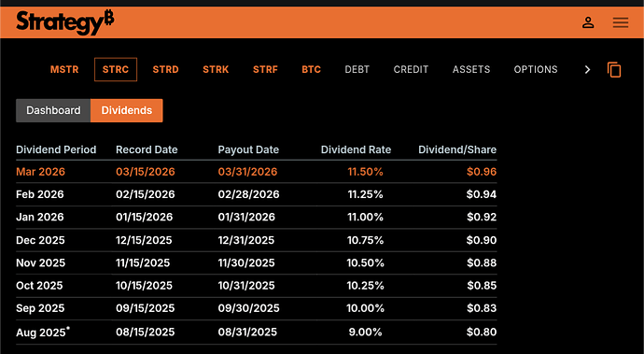Click the 10.00% dividend rate

pos(366,308)
